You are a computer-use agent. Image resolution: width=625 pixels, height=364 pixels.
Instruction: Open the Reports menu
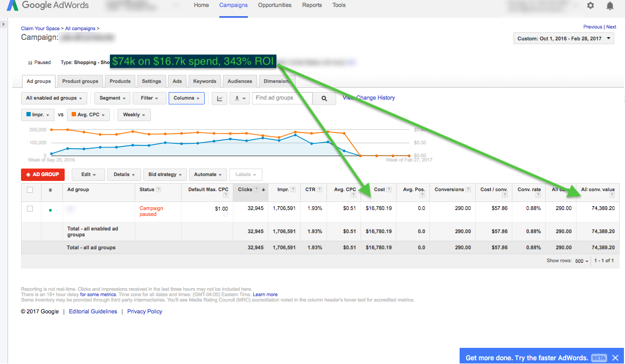coord(312,5)
